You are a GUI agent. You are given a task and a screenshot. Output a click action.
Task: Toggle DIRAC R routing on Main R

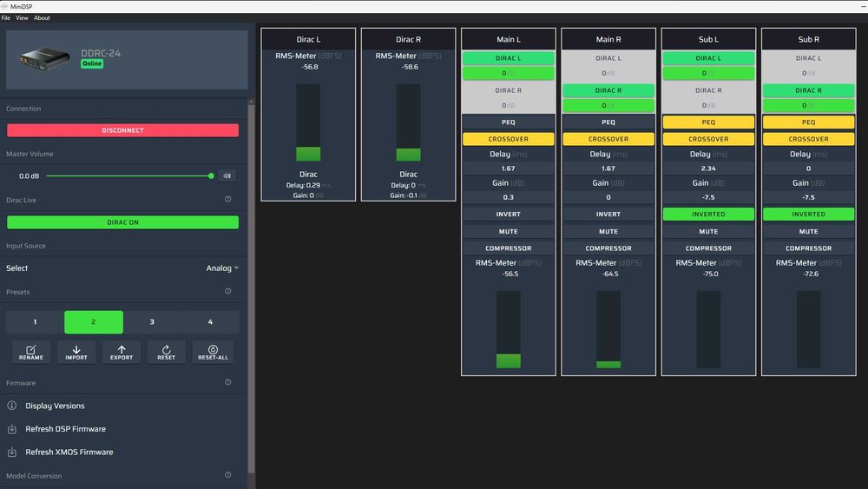608,90
